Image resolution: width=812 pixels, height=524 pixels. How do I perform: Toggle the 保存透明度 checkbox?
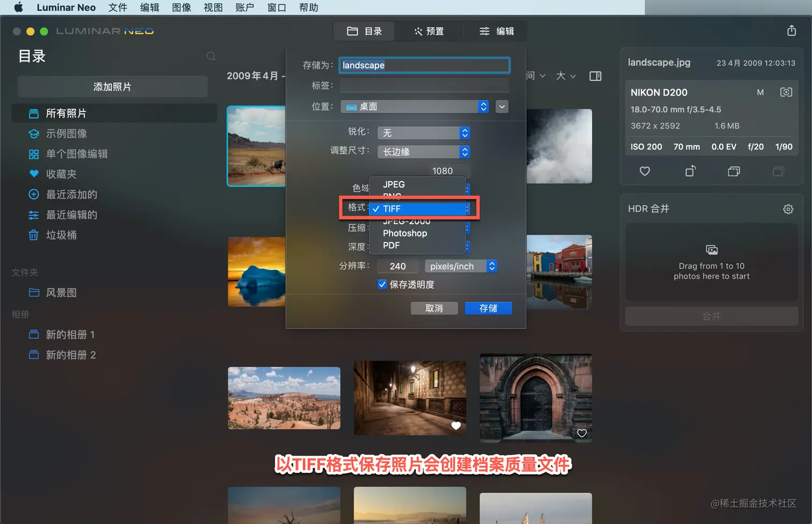click(x=382, y=284)
